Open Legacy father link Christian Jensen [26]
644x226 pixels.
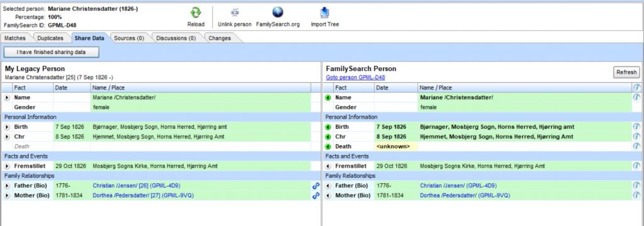pyautogui.click(x=136, y=186)
